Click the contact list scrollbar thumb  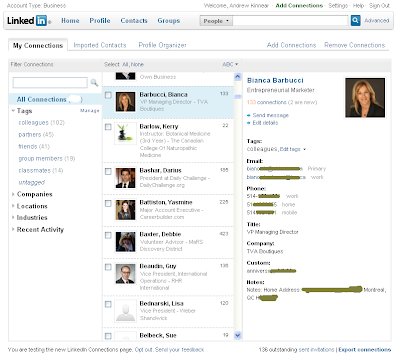coord(238,97)
